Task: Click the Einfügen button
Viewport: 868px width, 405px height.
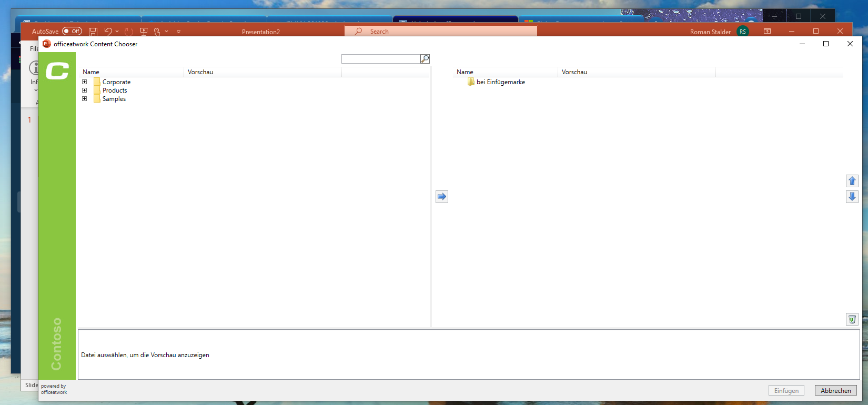Action: [786, 390]
